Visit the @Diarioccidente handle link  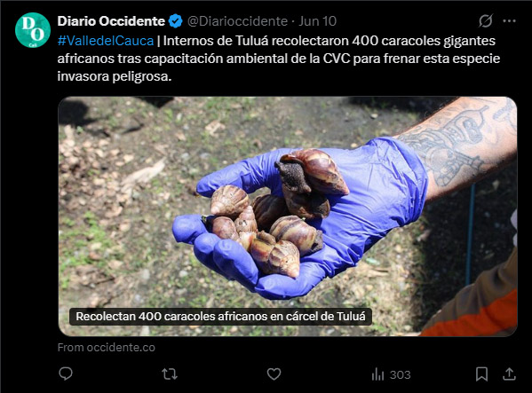[237, 21]
